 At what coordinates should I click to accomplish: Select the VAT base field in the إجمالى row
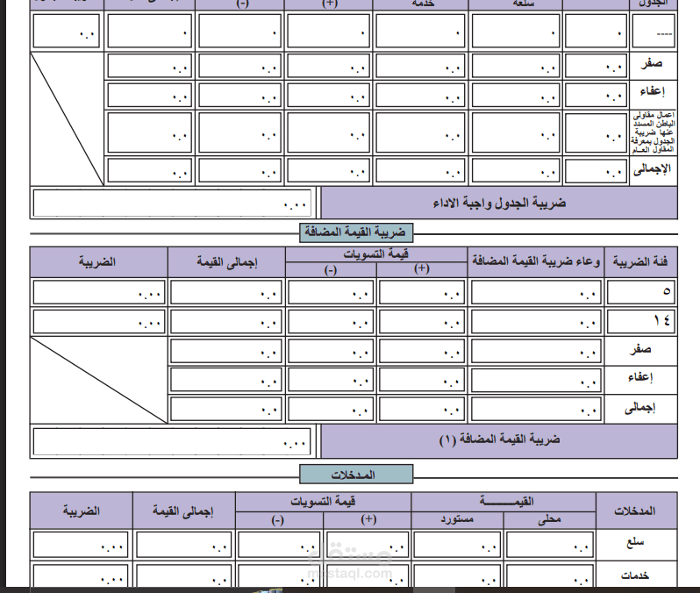[536, 409]
